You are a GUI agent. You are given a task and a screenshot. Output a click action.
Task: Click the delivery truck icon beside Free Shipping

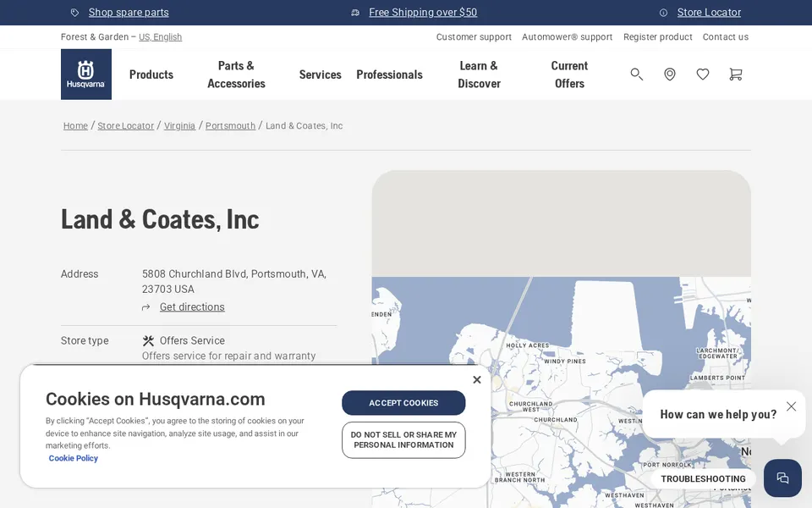pyautogui.click(x=355, y=13)
